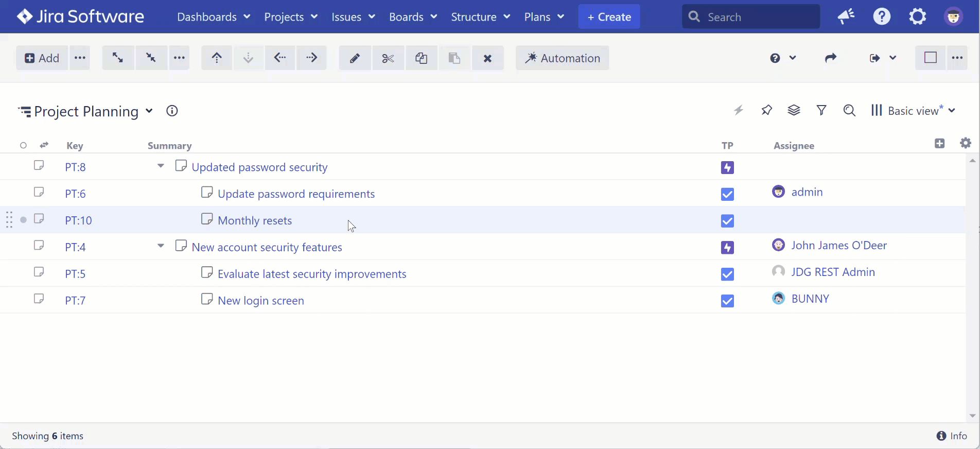Toggle the TP checkbox for New login screen
The height and width of the screenshot is (449, 980).
727,301
